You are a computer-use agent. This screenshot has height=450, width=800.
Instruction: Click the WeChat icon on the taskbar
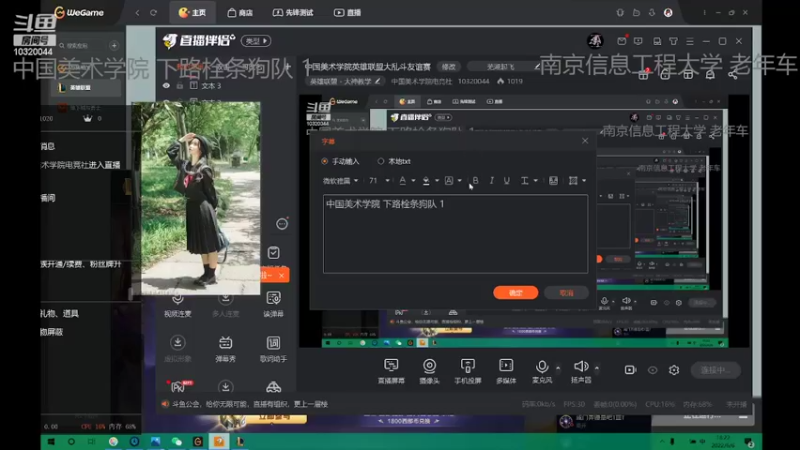point(177,442)
